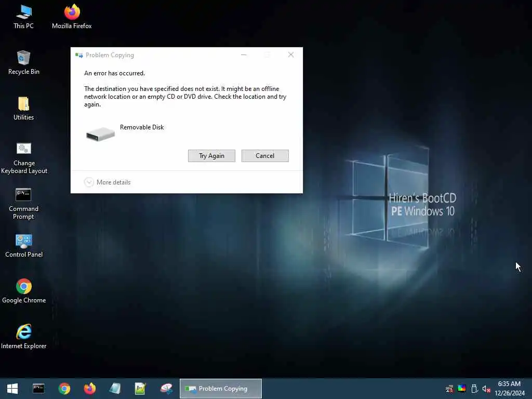Open the Windows Start menu

(x=12, y=389)
